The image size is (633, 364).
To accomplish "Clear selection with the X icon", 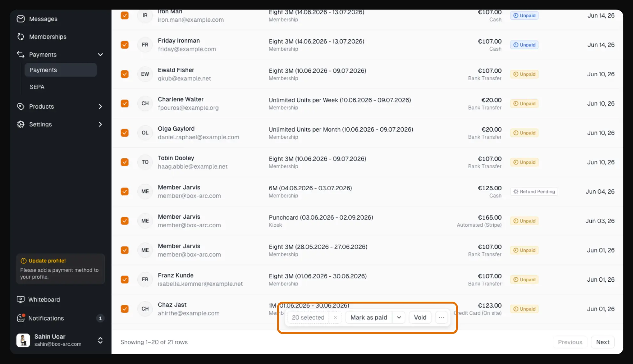I will point(335,317).
